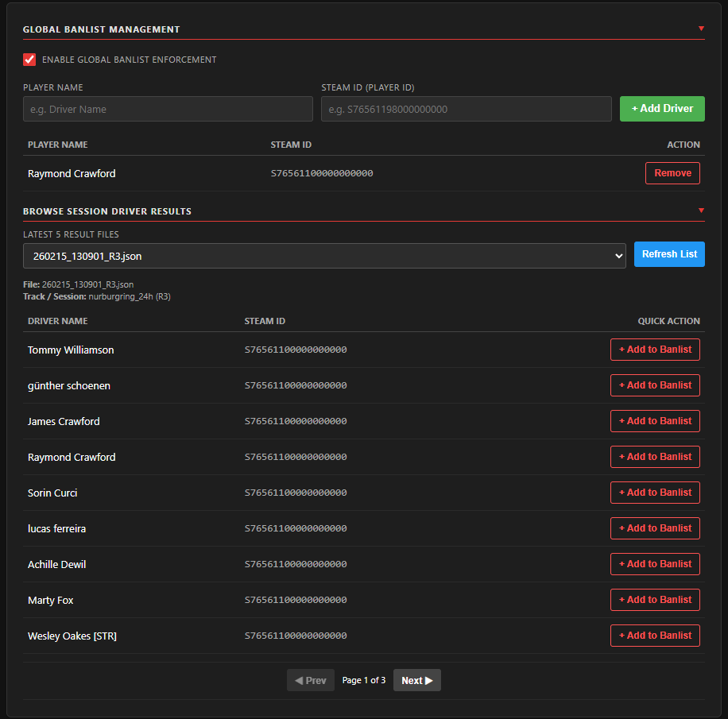
Task: Go to the next results page
Action: tap(417, 680)
